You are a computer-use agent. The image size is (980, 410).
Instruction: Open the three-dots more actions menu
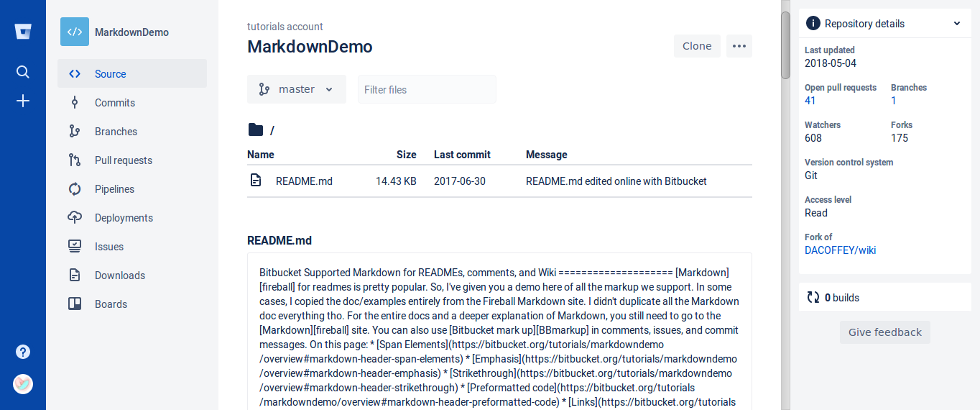pyautogui.click(x=739, y=46)
